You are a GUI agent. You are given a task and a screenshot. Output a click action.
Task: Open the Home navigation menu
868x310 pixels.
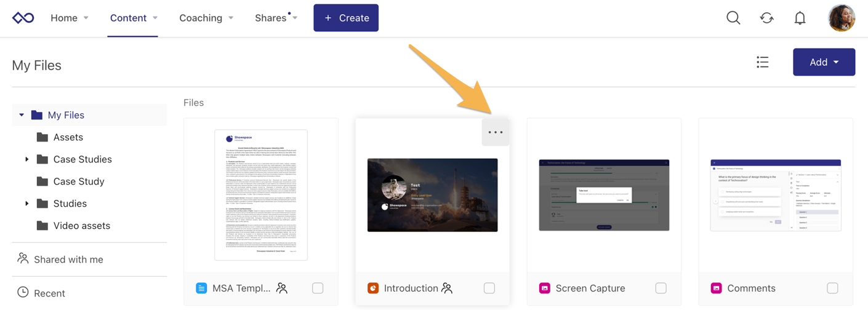[x=69, y=18]
